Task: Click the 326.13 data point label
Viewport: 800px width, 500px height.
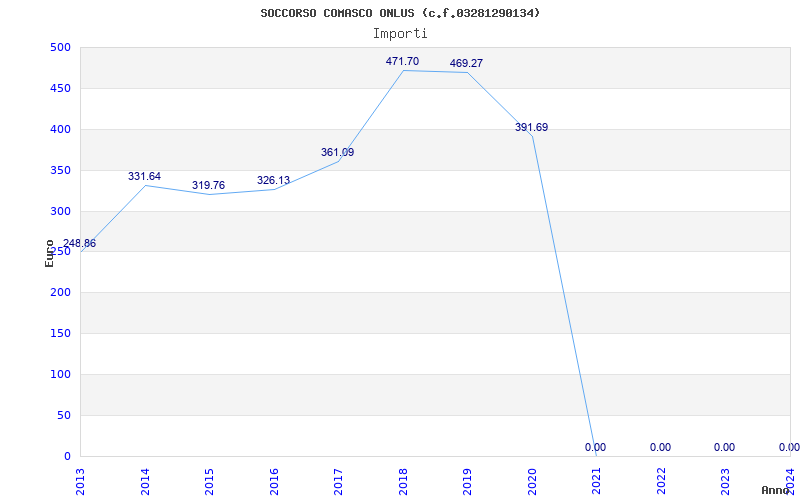Action: 273,180
